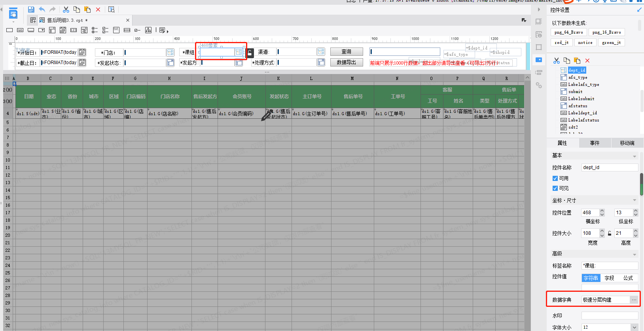Paste using the top toolbar paste icon
The height and width of the screenshot is (331, 644).
[87, 10]
